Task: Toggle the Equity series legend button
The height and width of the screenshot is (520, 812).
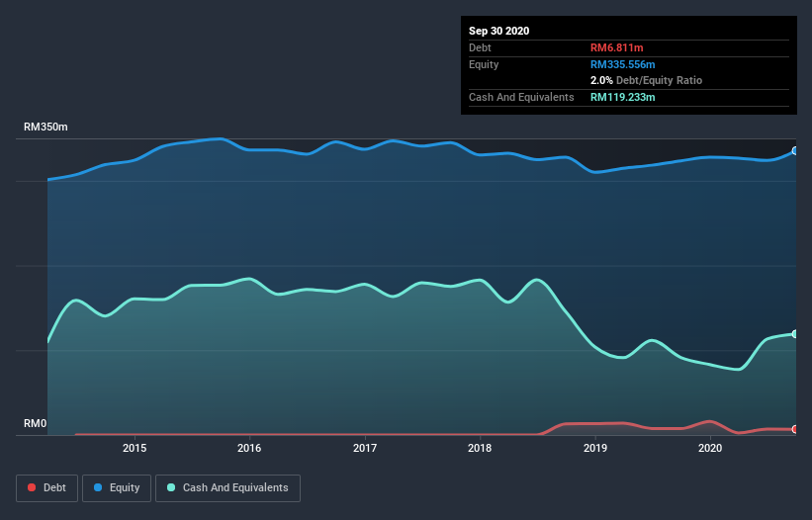Action: (x=117, y=488)
